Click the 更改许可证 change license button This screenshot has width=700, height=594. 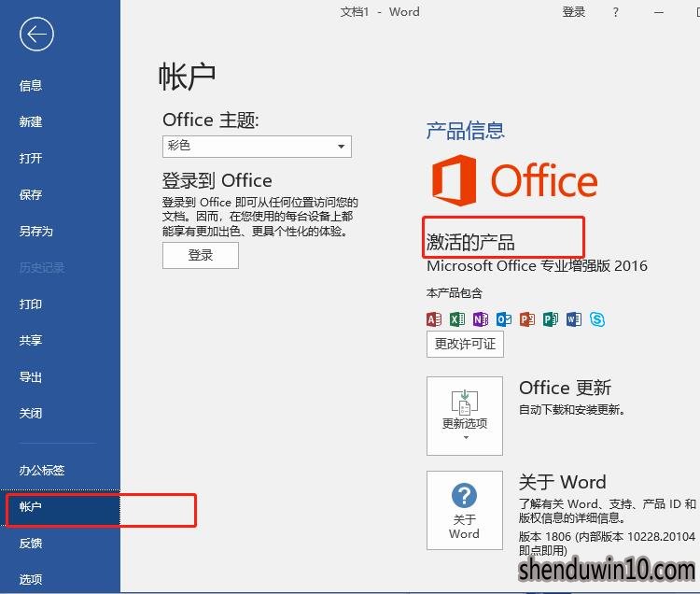465,344
